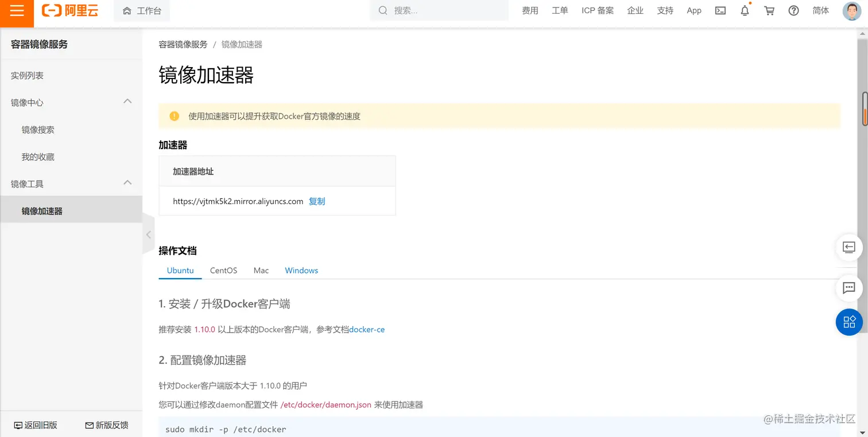
Task: Open the notifications bell
Action: (x=745, y=10)
